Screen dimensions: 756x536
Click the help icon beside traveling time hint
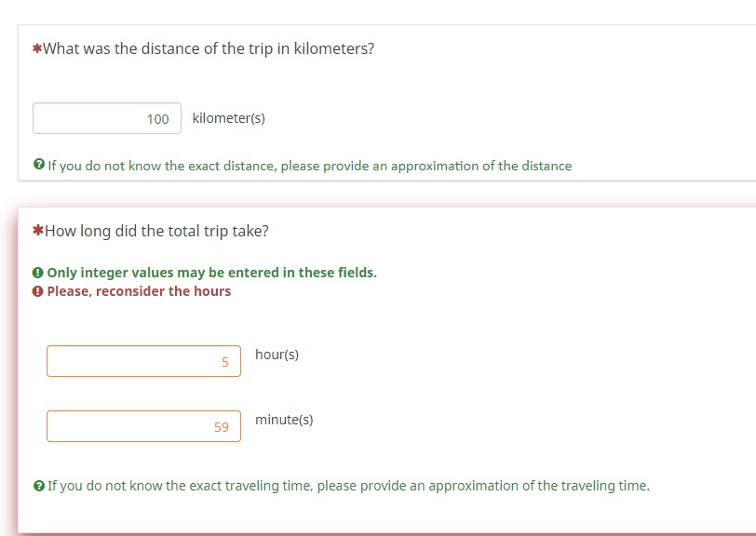point(38,485)
